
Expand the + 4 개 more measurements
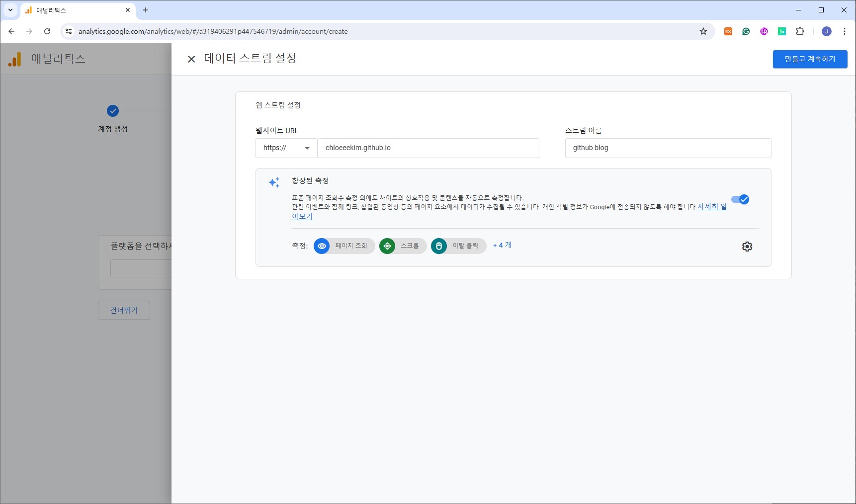click(x=502, y=245)
